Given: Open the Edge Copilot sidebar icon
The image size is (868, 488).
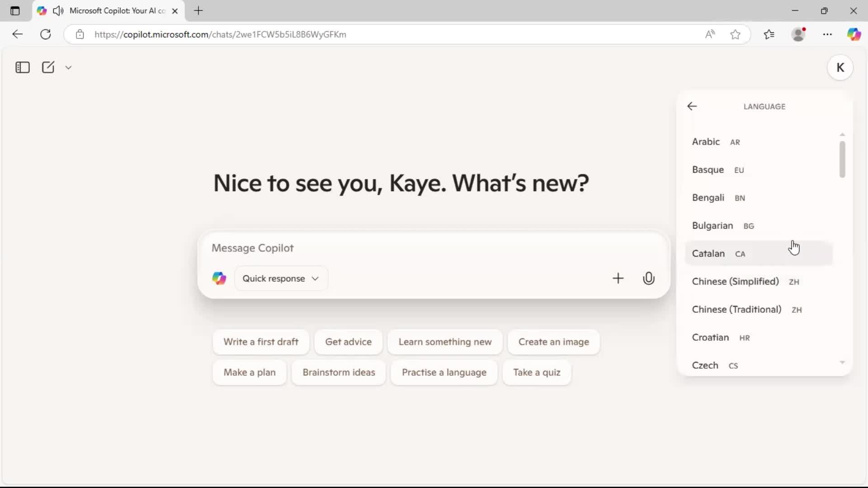Looking at the screenshot, I should point(854,34).
